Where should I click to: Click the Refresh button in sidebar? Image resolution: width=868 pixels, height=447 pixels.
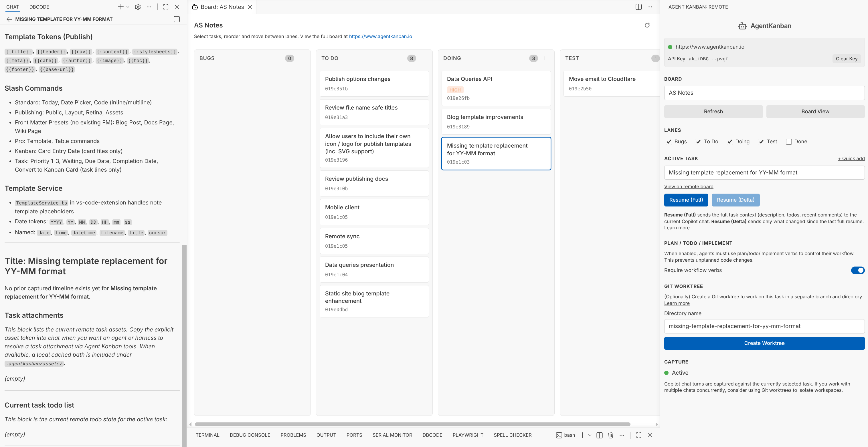(x=713, y=112)
